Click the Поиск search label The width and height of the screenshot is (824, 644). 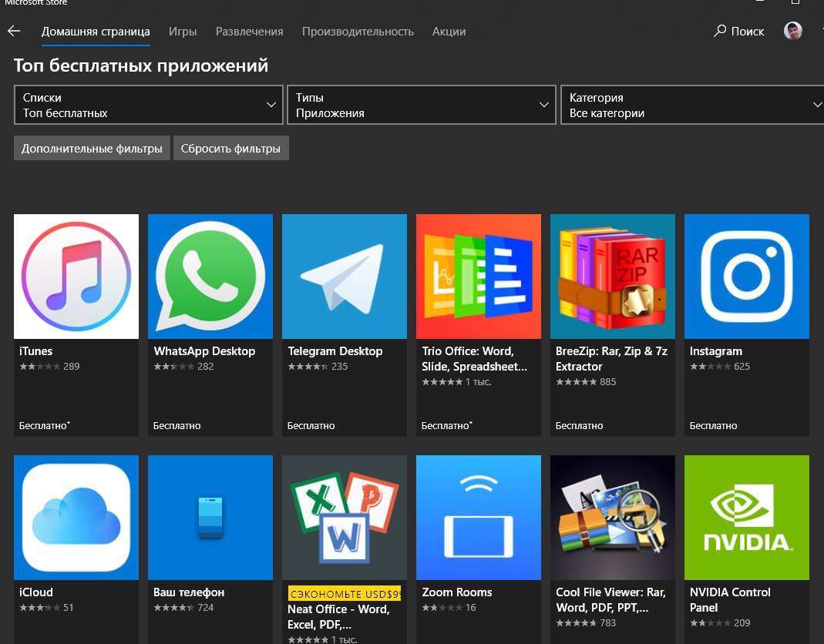(x=747, y=32)
